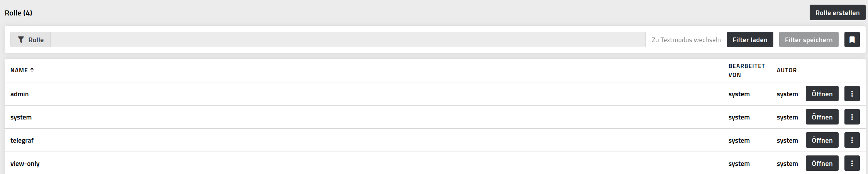Select the telegraf row name
Viewport: 868px width, 174px height.
coord(22,140)
